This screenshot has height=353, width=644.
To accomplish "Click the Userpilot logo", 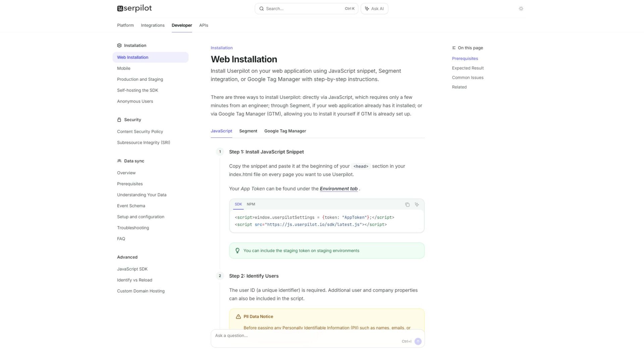I will (134, 8).
